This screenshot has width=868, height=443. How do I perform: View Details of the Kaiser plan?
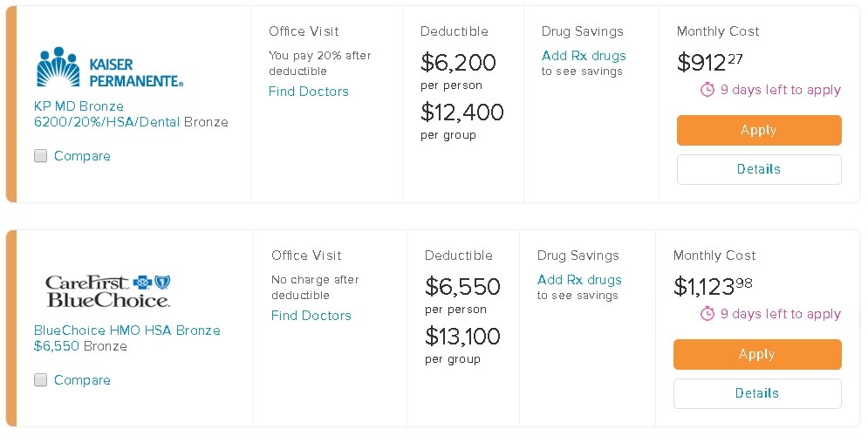(758, 169)
